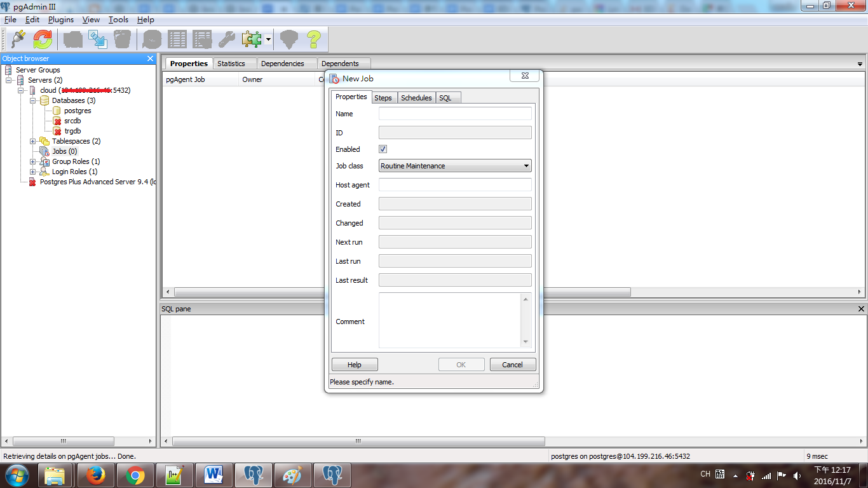Click the disabled OK button in New Job
Image resolution: width=868 pixels, height=488 pixels.
point(461,365)
